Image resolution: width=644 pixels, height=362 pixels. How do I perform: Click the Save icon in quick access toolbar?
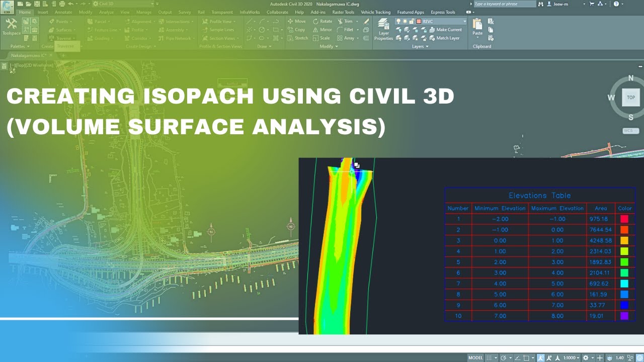point(37,4)
